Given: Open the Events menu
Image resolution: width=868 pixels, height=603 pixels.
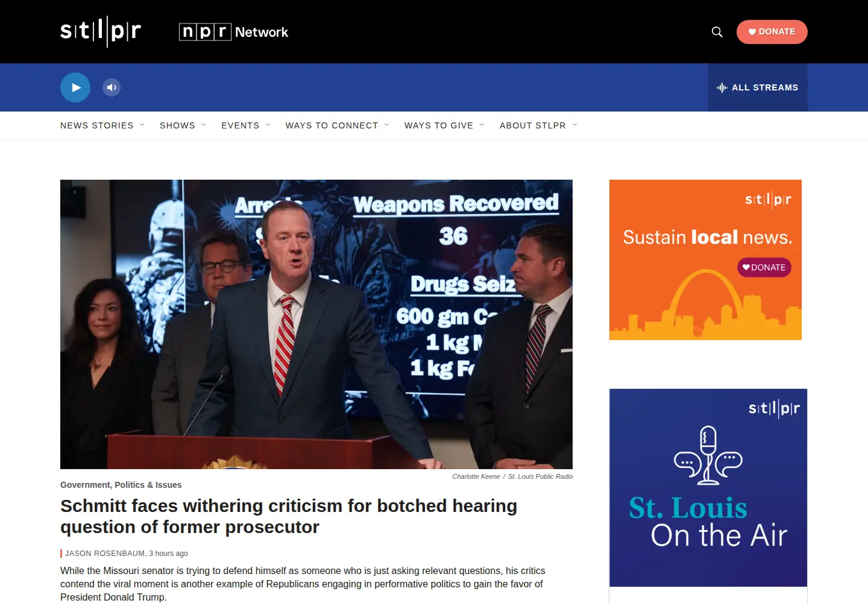Looking at the screenshot, I should [x=240, y=125].
